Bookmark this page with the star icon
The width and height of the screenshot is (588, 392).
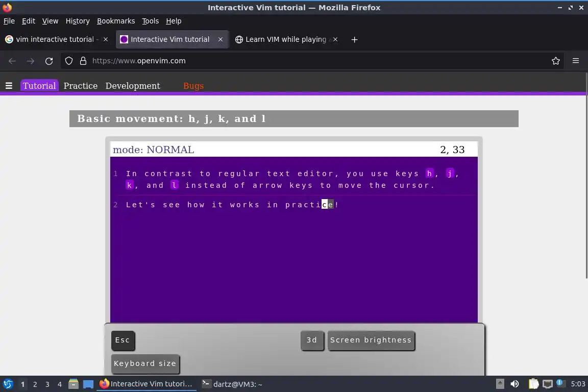coord(556,61)
